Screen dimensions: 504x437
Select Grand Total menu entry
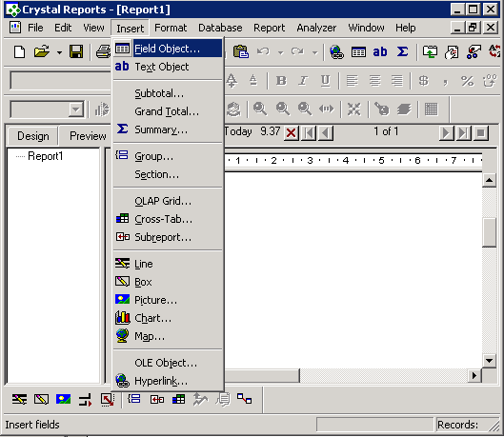(168, 111)
